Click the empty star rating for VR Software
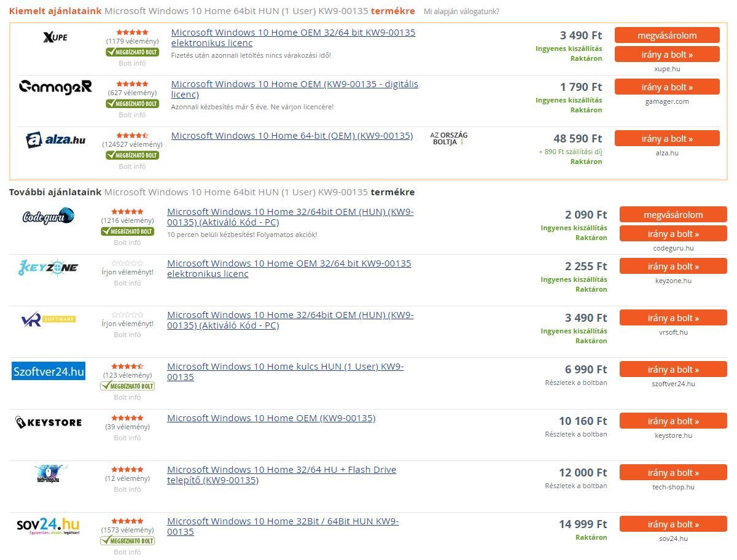The height and width of the screenshot is (560, 737). pos(127,315)
